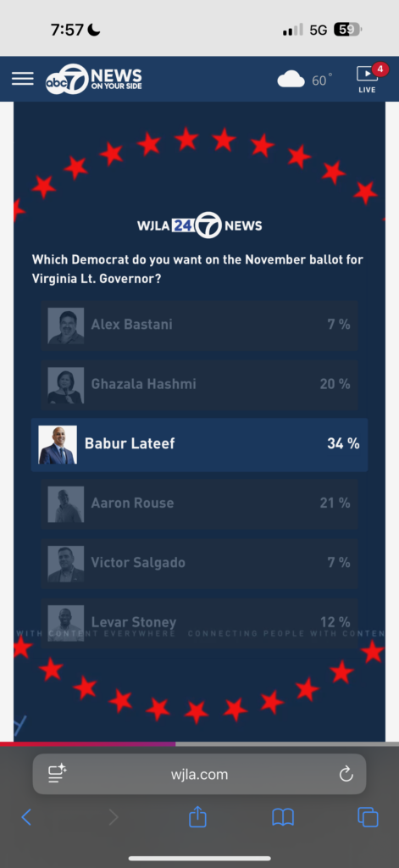Choose Levar Stoney in the poll

coord(199,623)
